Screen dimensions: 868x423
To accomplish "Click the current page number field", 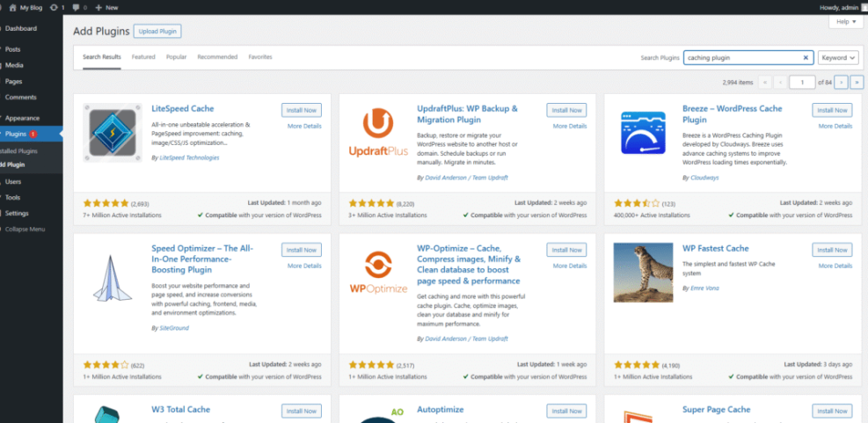I will click(802, 82).
